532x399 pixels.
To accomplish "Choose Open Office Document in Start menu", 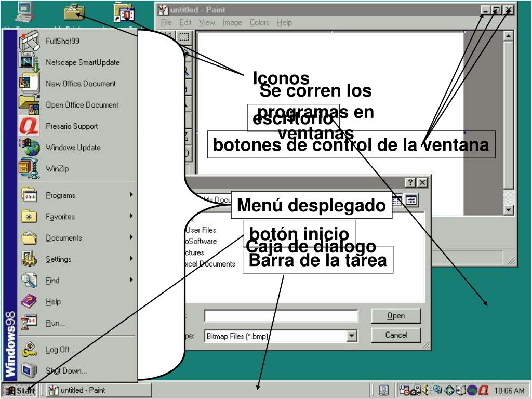I will (77, 105).
